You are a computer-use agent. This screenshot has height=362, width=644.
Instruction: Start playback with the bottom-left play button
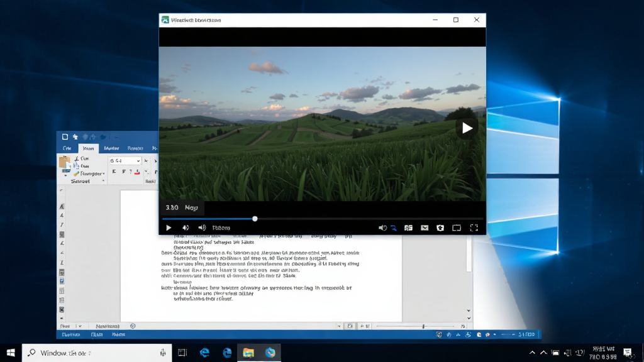pos(169,228)
